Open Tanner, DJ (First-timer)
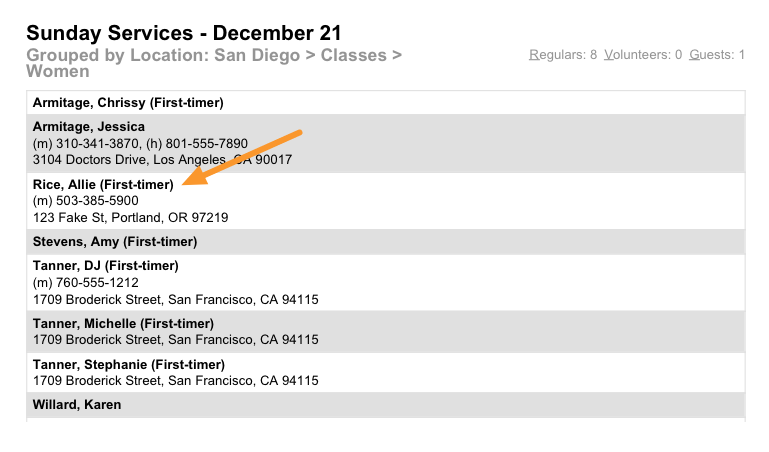The height and width of the screenshot is (452, 769). point(105,266)
